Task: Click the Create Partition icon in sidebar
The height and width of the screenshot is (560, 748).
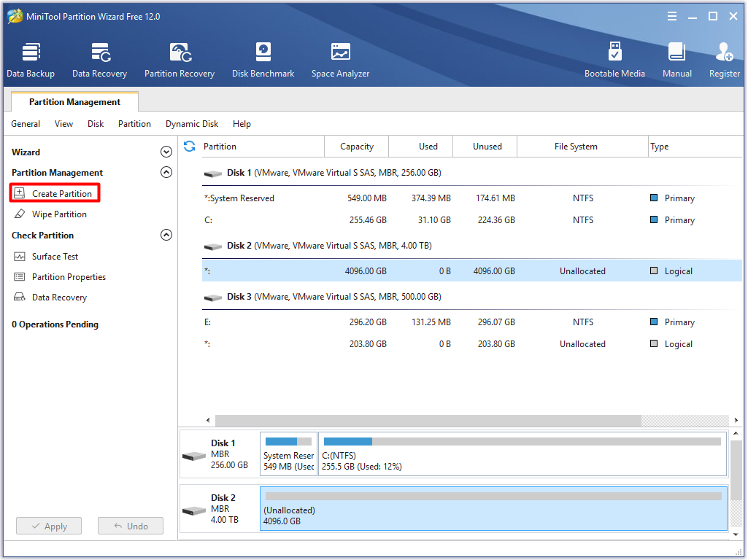Action: (x=19, y=193)
